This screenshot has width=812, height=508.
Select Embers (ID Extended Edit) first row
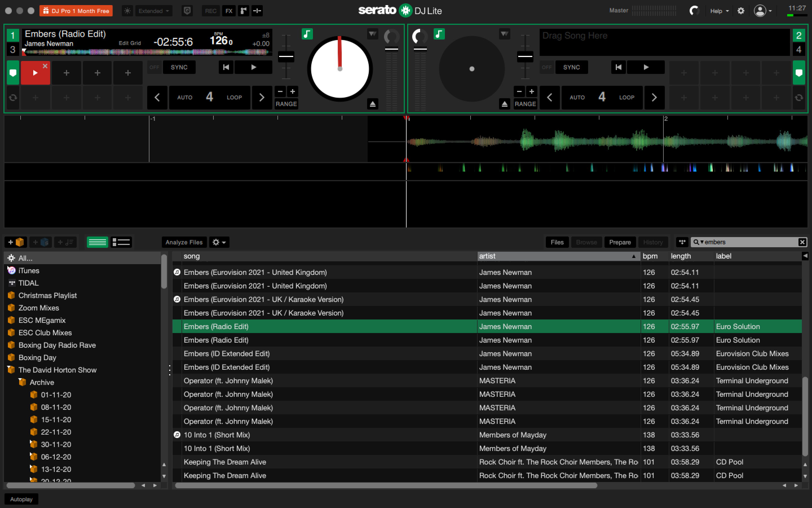tap(487, 353)
